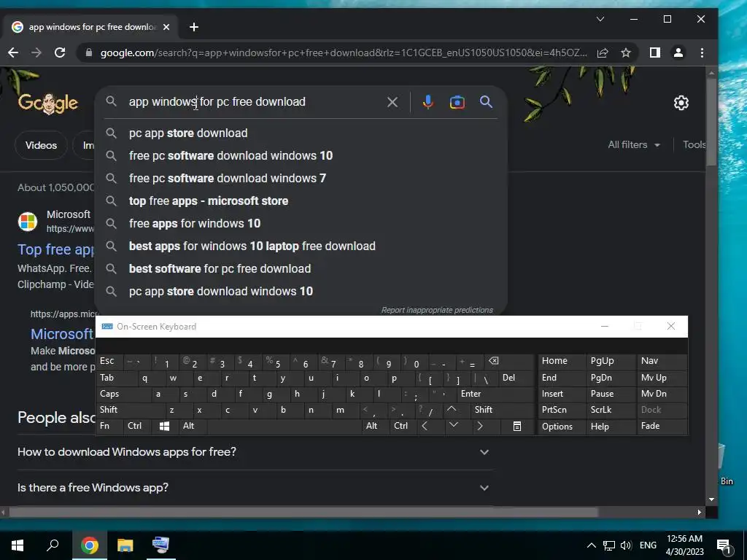Start voice search with microphone icon
This screenshot has width=747, height=560.
point(427,102)
